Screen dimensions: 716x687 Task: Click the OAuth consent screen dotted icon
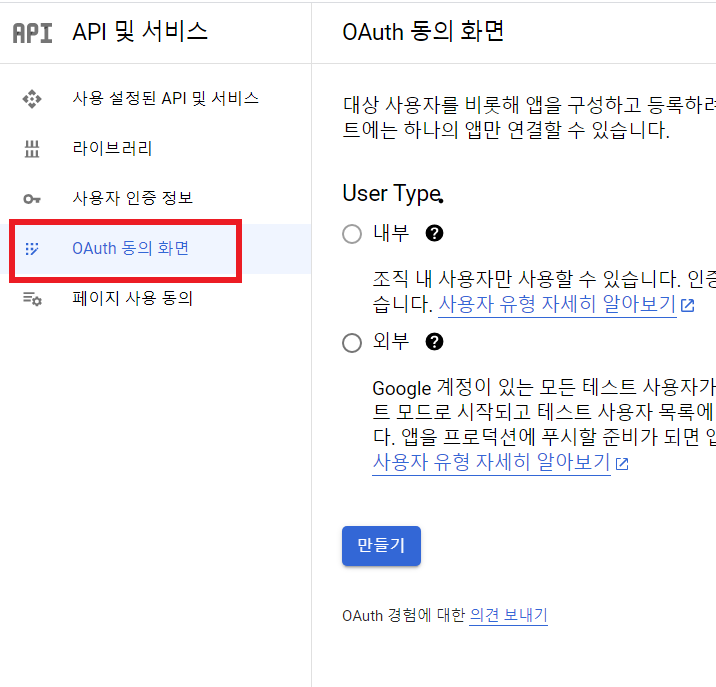32,248
